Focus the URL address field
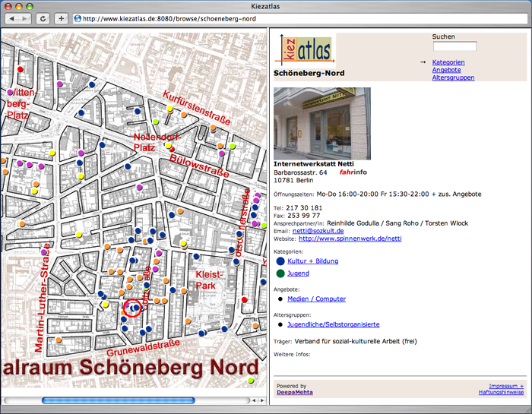This screenshot has height=414, width=532. click(300, 19)
